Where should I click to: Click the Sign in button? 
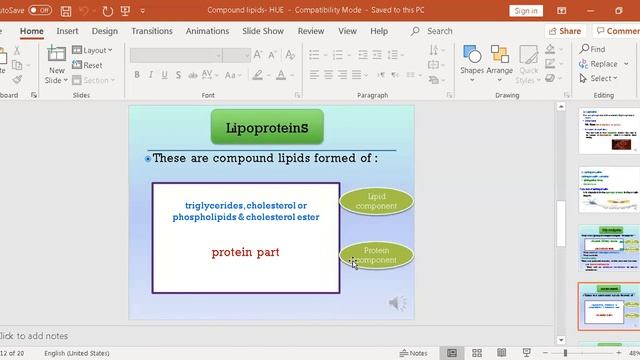pos(526,11)
